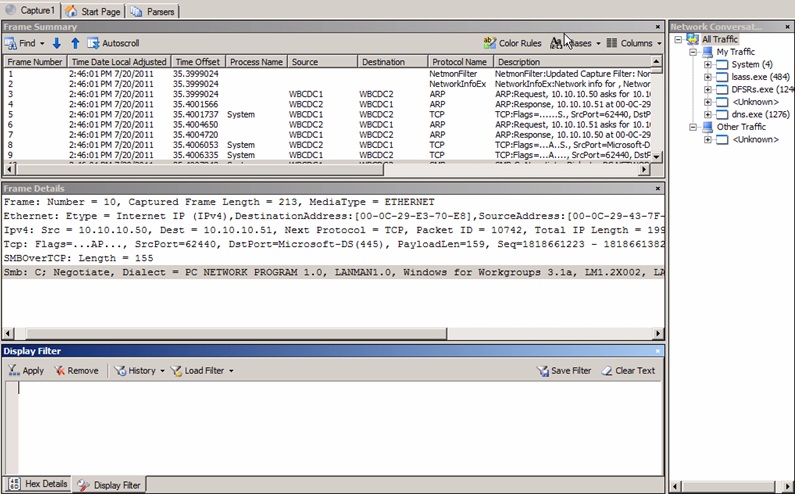Viewport: 795px width, 494px height.
Task: Select the Display Filter bottom tab
Action: 109,485
